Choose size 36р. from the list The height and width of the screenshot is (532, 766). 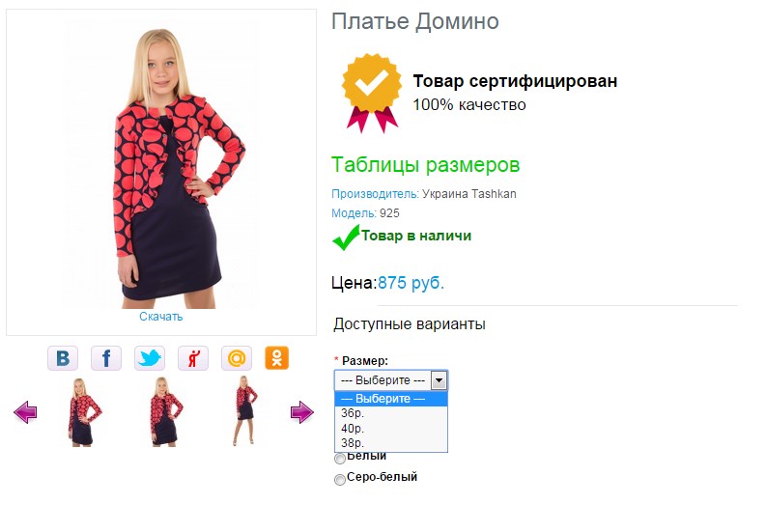391,413
